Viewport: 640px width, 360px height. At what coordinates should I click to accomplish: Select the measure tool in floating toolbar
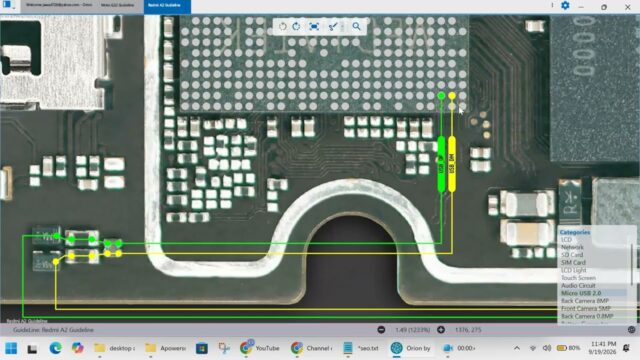[333, 27]
